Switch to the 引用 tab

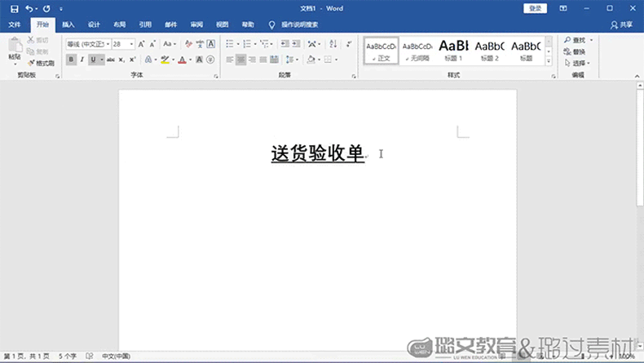[x=145, y=24]
